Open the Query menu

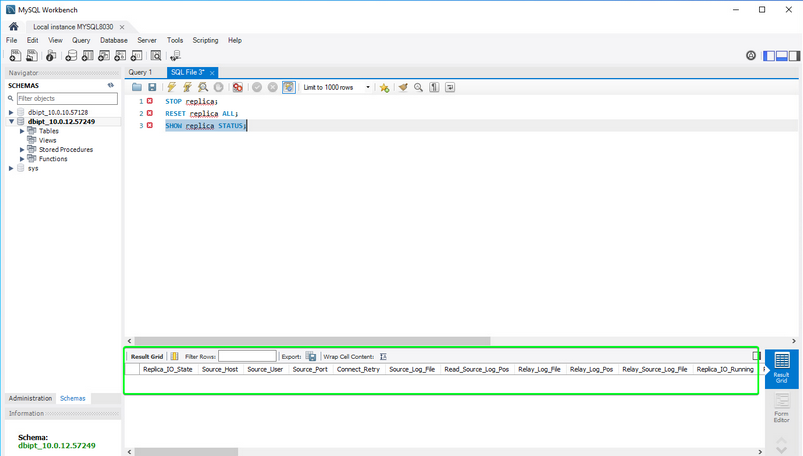point(81,40)
